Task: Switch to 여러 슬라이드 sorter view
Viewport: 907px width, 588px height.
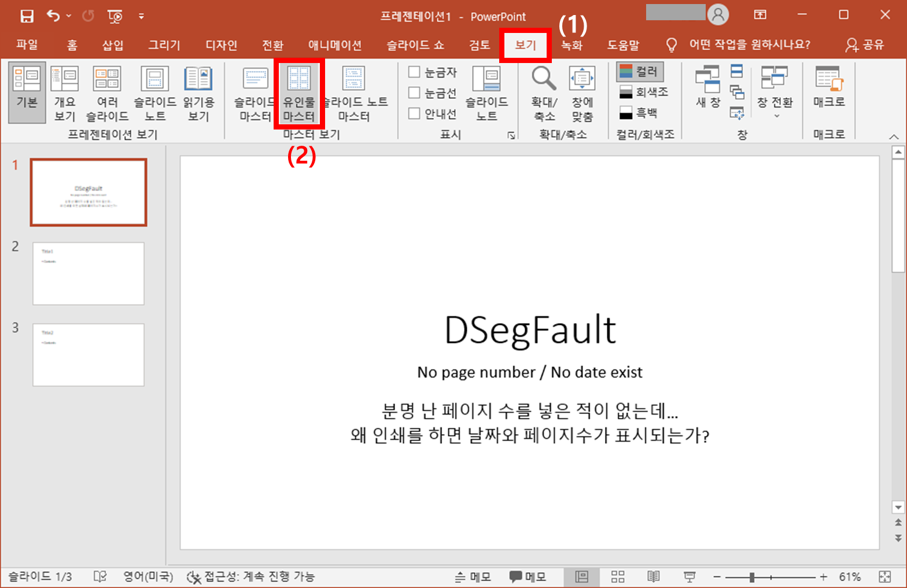Action: 107,93
